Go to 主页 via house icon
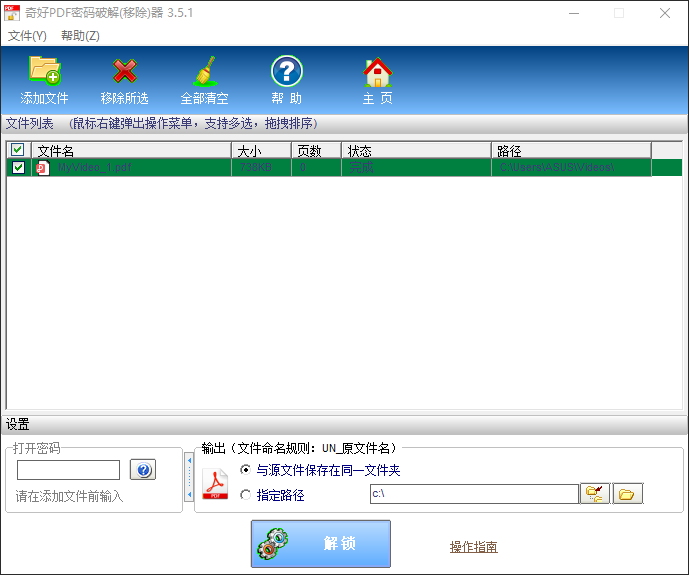 pyautogui.click(x=377, y=72)
